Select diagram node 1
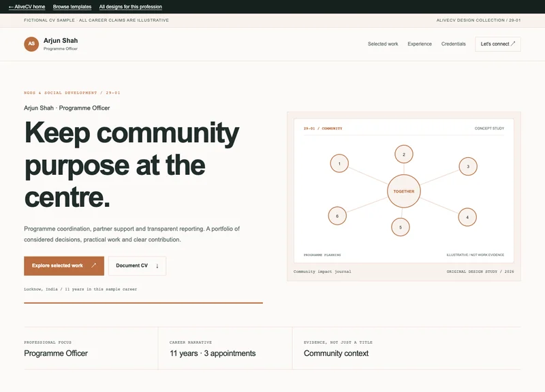Image resolution: width=545 pixels, height=392 pixels. [x=339, y=163]
